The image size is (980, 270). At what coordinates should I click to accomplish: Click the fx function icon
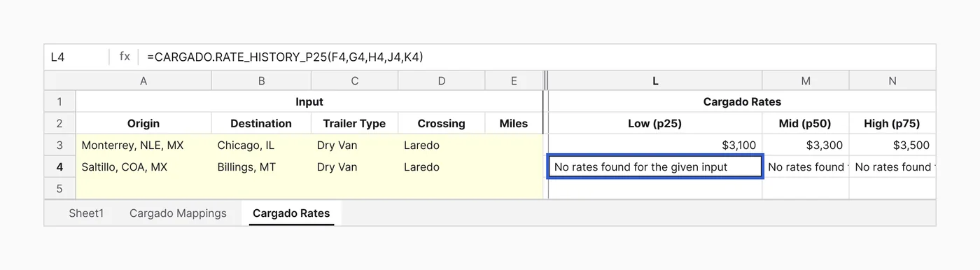click(125, 57)
